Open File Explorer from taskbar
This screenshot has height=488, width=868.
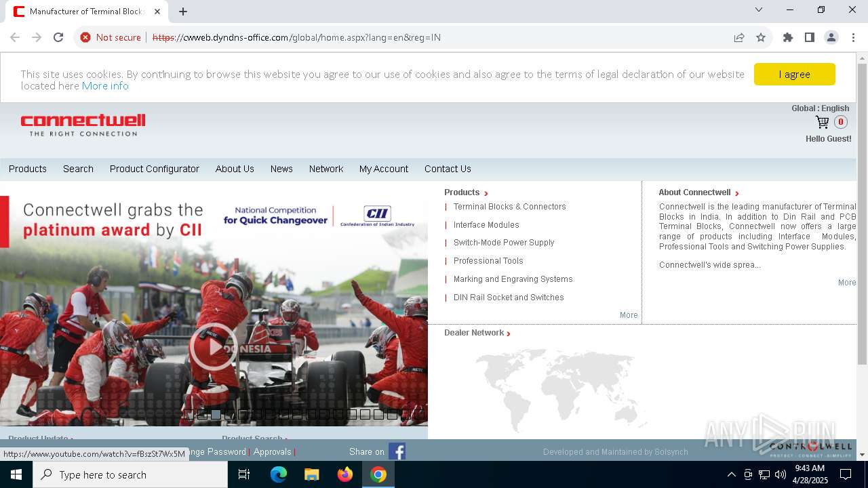coord(312,474)
